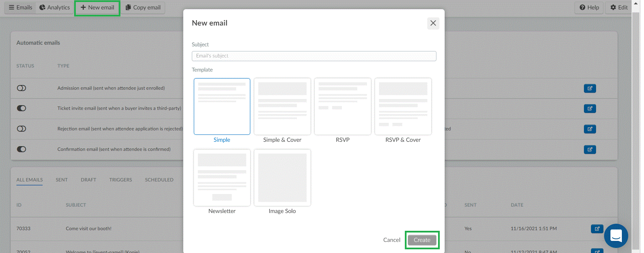
Task: Click 'Come visit our booth!' email subject
Action: point(89,228)
